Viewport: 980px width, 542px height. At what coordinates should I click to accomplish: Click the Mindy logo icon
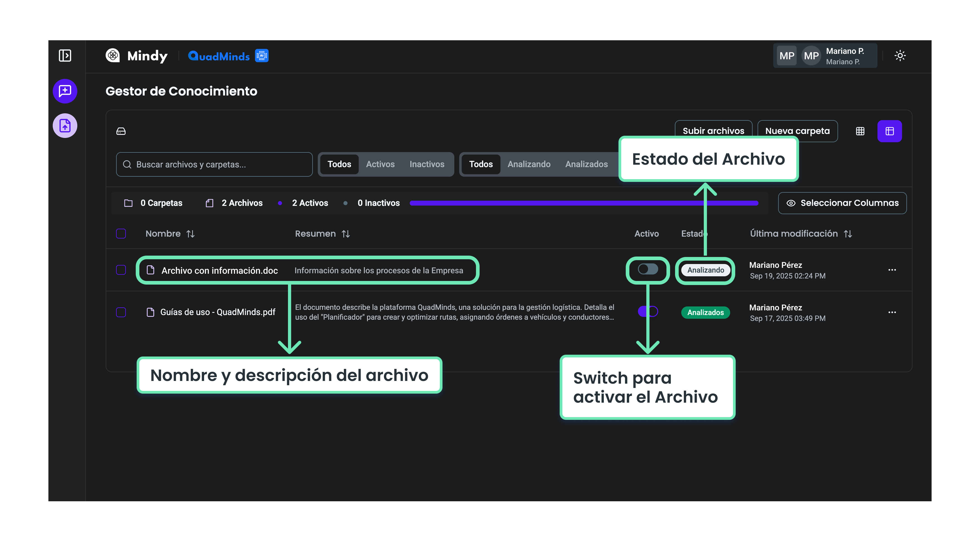click(x=113, y=55)
